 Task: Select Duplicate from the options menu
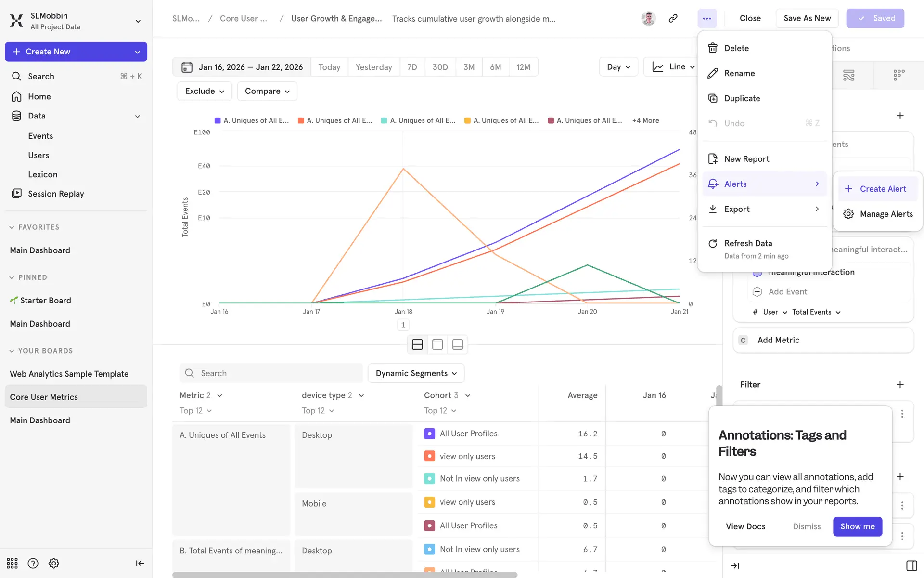point(742,98)
